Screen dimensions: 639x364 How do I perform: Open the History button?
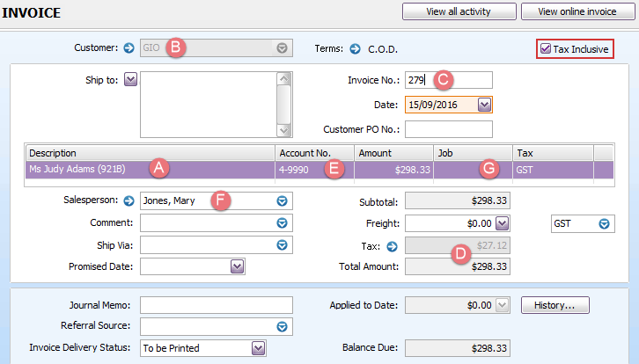point(555,305)
